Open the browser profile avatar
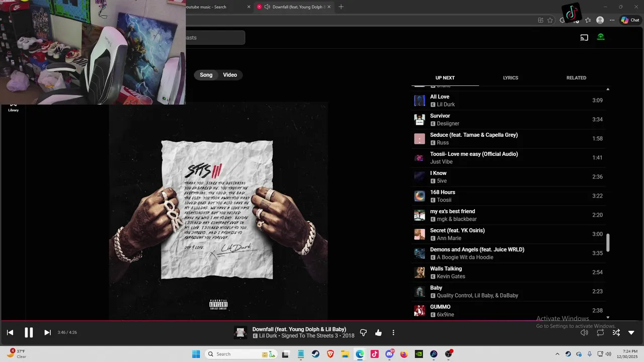The height and width of the screenshot is (362, 644). (x=600, y=20)
